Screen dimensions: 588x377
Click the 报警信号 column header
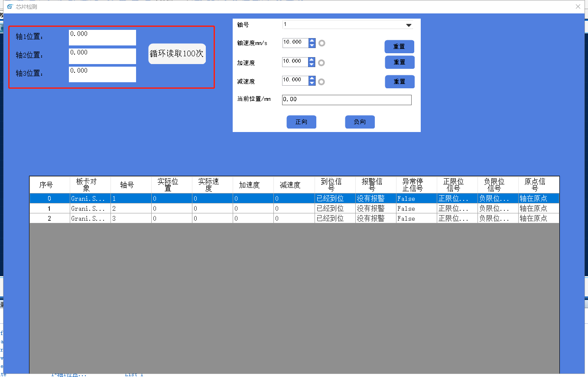coord(376,185)
